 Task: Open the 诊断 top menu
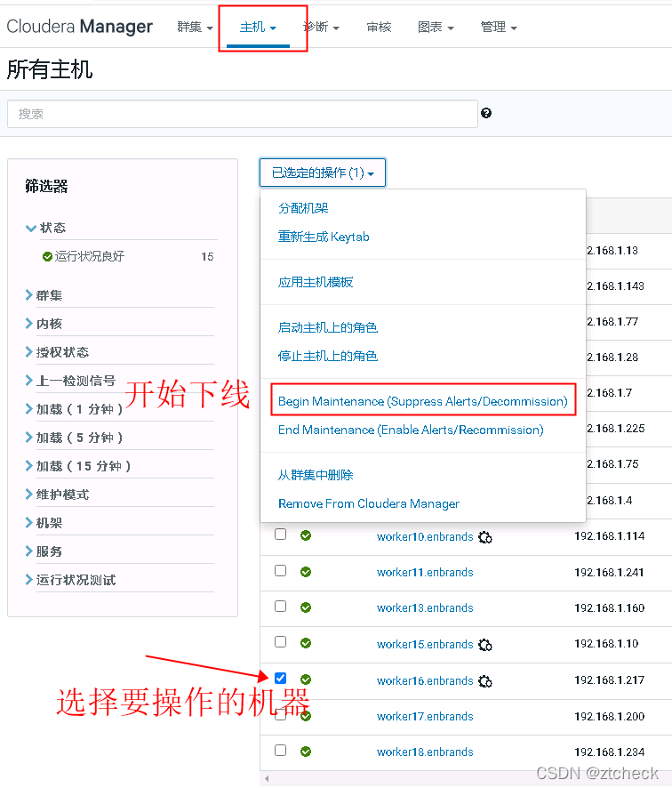point(322,28)
